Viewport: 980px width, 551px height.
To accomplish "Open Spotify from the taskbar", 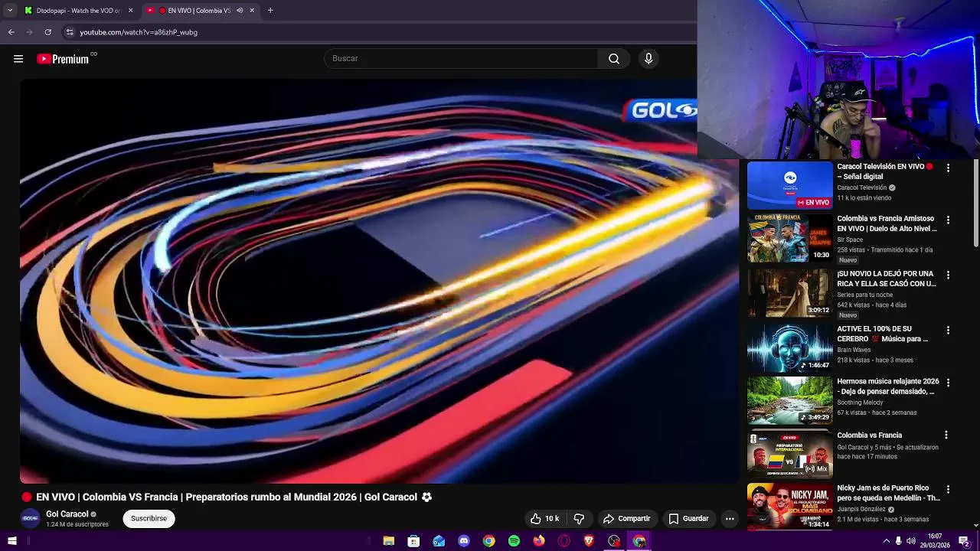I will pyautogui.click(x=514, y=541).
